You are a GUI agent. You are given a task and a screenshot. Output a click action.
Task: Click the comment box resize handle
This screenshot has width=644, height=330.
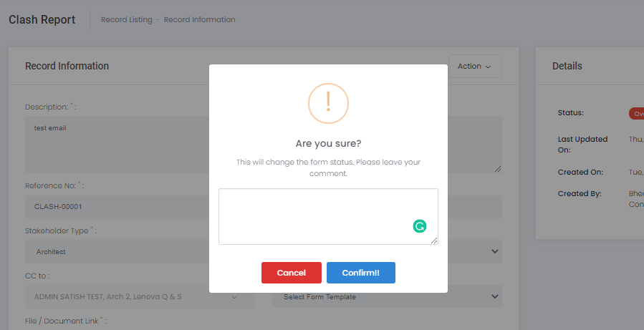(434, 241)
